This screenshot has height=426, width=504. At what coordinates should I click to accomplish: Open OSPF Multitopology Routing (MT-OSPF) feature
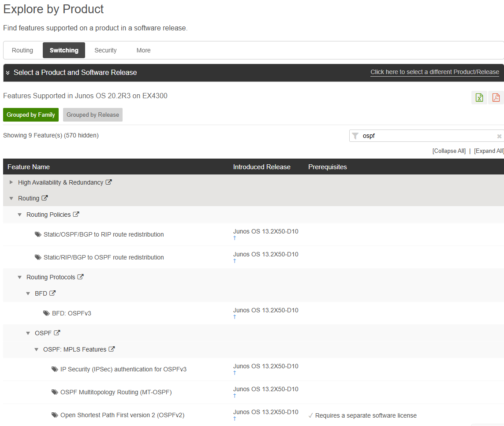point(116,392)
